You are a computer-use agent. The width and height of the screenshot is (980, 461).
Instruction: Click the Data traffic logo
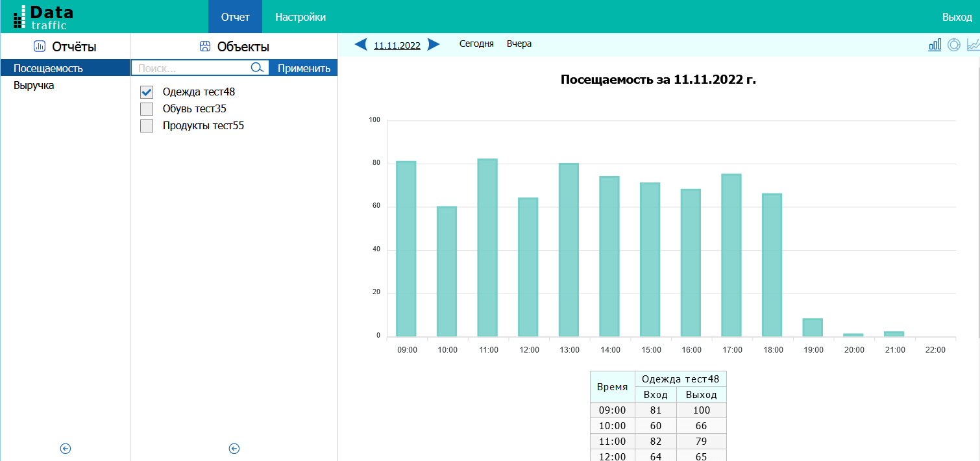pos(43,18)
